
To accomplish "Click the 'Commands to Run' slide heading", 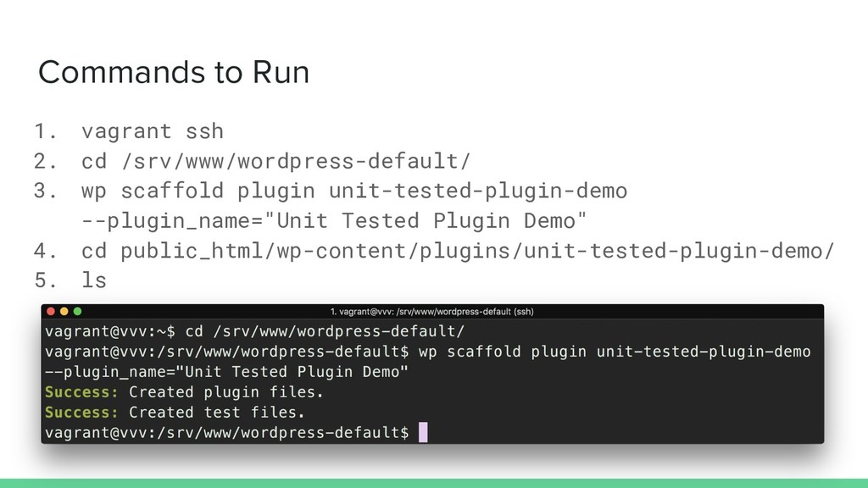I will 174,73.
